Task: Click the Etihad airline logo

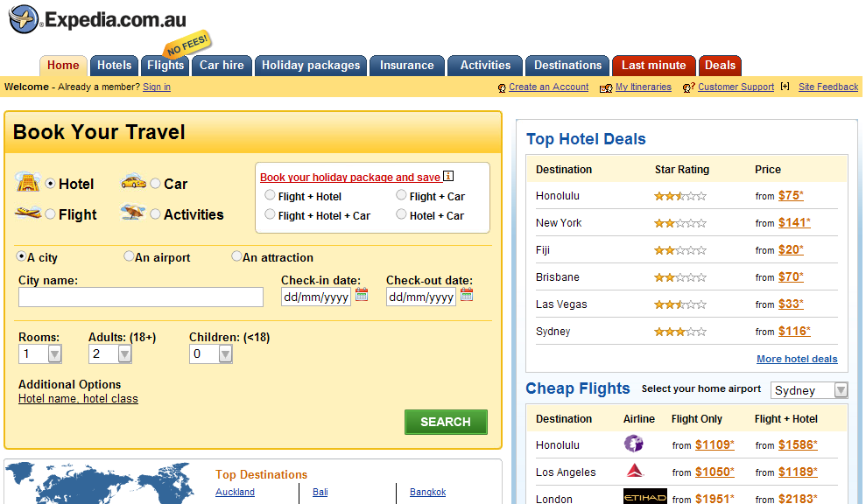Action: 644,496
